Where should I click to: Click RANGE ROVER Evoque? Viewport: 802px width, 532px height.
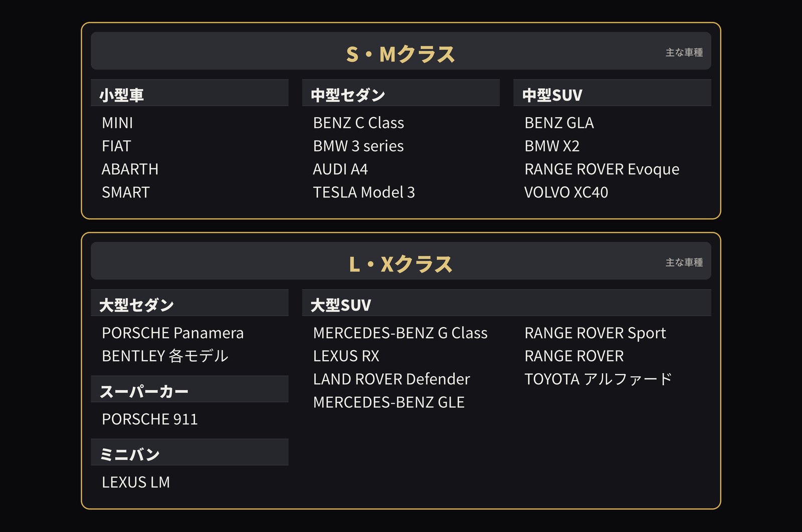point(601,169)
